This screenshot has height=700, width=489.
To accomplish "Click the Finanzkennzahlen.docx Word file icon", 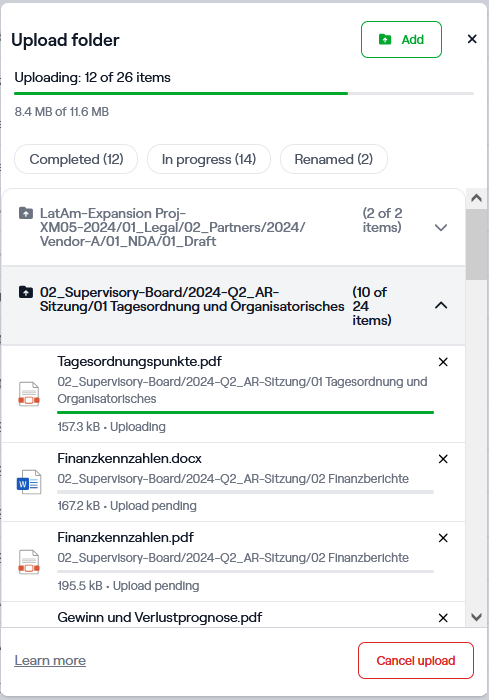I will click(x=29, y=482).
